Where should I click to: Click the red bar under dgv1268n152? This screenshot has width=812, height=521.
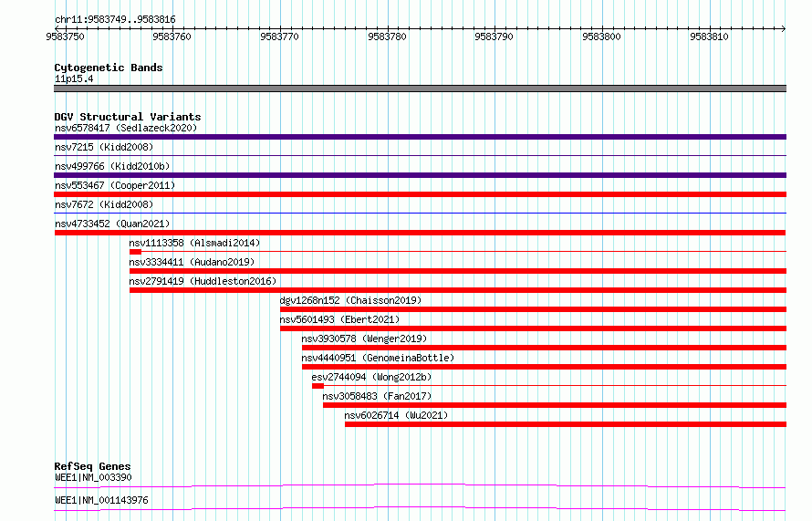pos(534,309)
